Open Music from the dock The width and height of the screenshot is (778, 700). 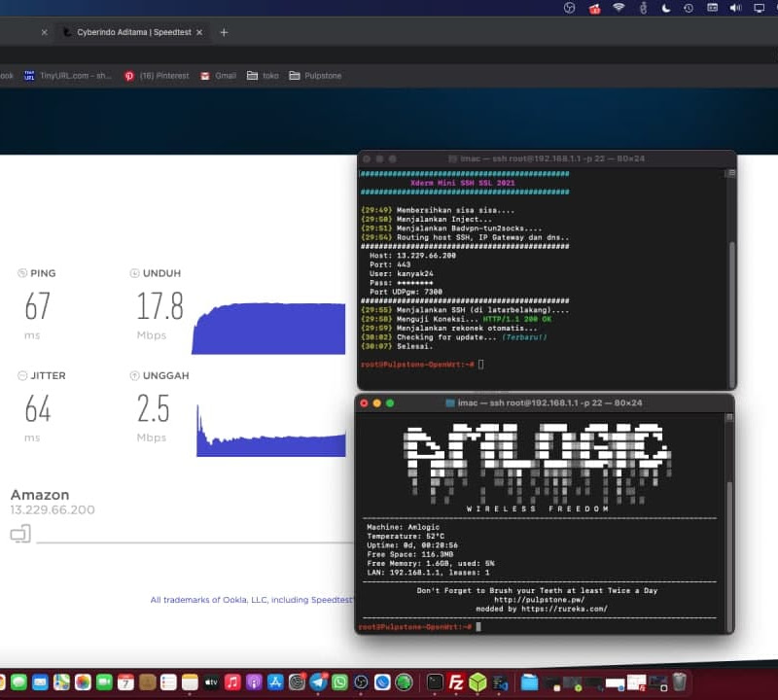click(x=232, y=682)
